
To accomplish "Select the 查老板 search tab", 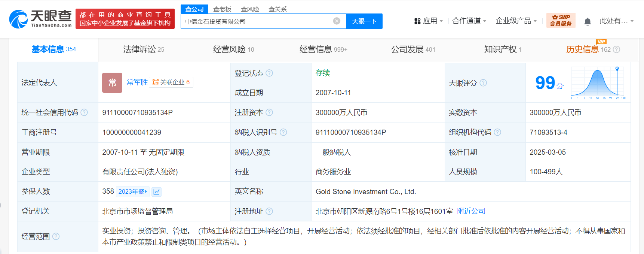I will tap(222, 9).
